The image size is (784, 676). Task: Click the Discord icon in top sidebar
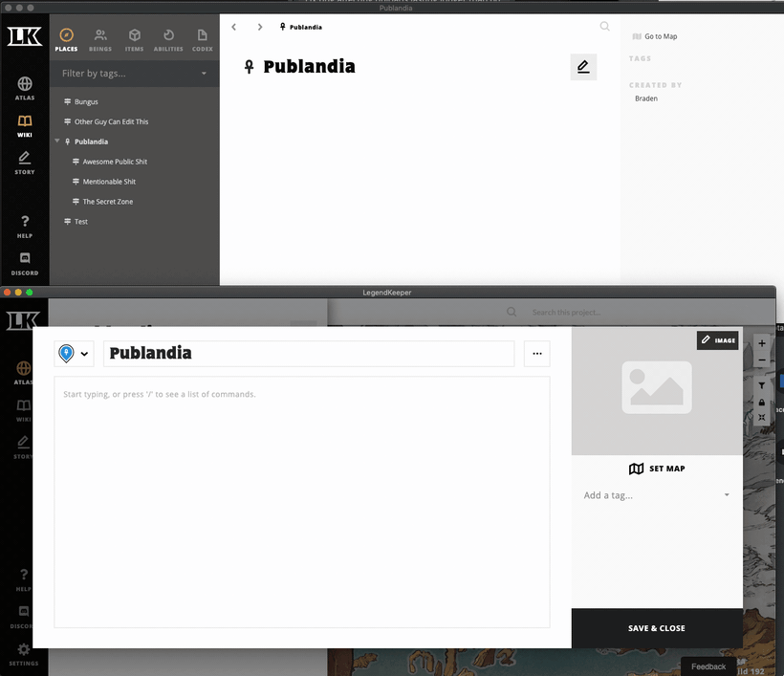[25, 264]
